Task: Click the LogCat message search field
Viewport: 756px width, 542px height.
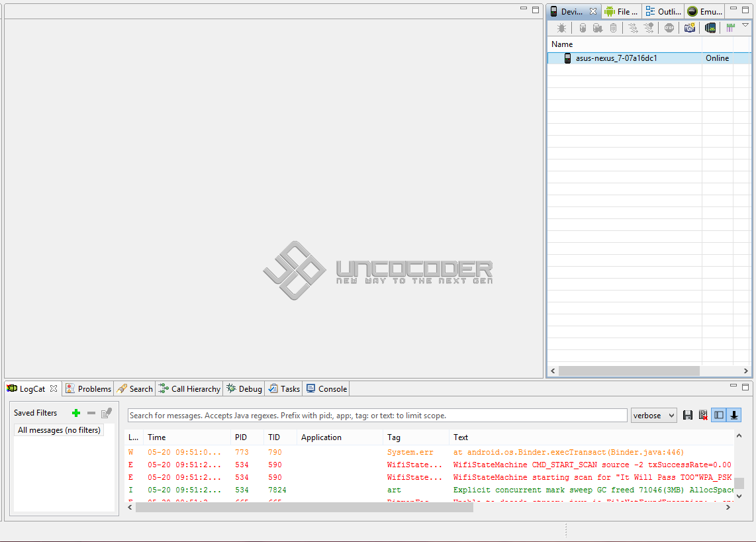Action: (x=377, y=416)
